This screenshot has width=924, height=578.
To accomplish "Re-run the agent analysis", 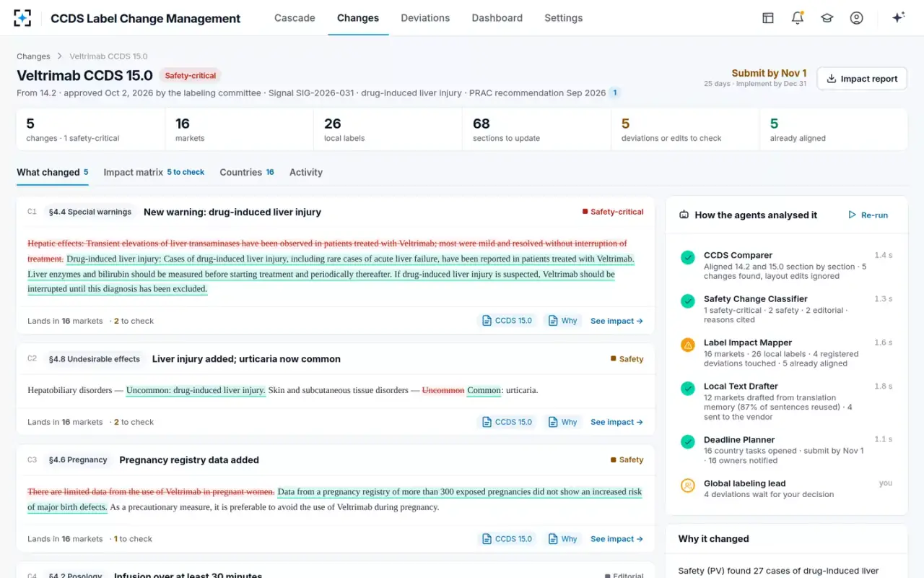I will point(868,215).
